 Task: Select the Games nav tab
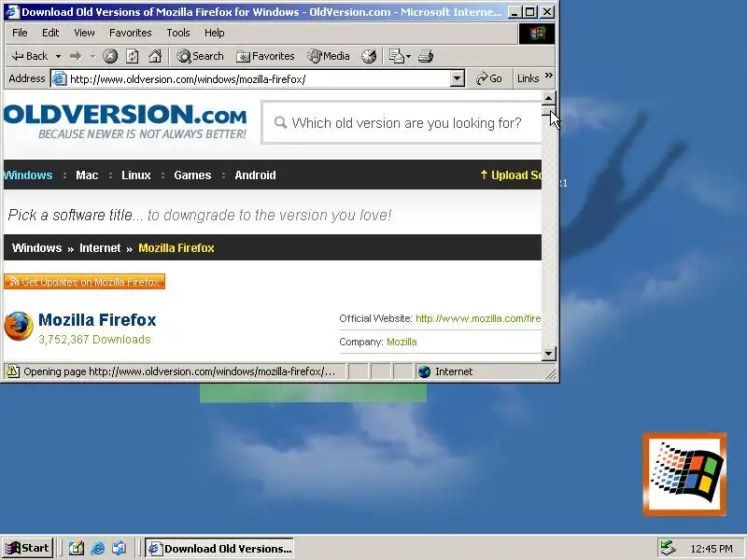pos(192,175)
